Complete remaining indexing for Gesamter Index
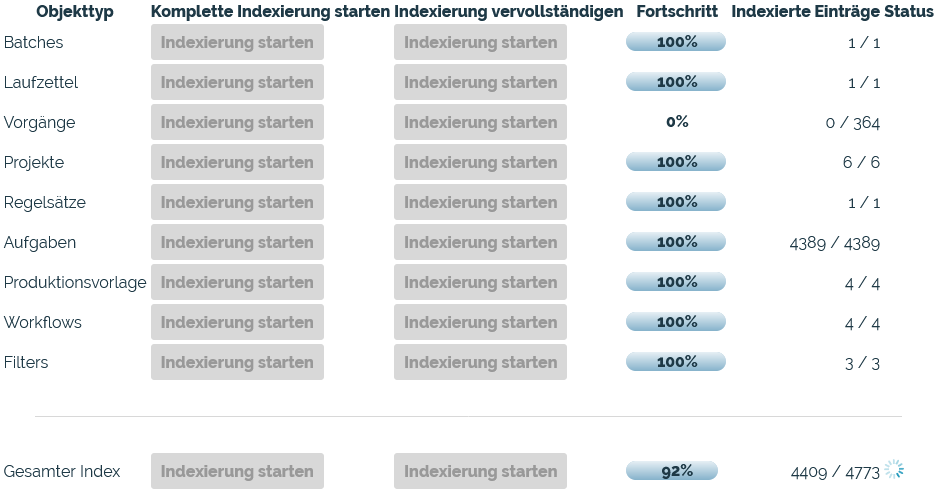Image resolution: width=939 pixels, height=491 pixels. 480,471
